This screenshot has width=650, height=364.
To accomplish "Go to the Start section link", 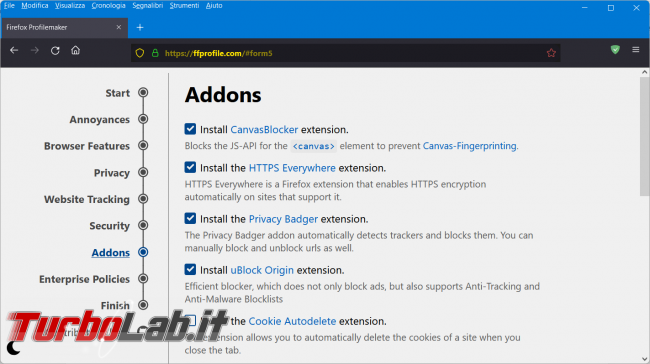I will click(x=117, y=93).
